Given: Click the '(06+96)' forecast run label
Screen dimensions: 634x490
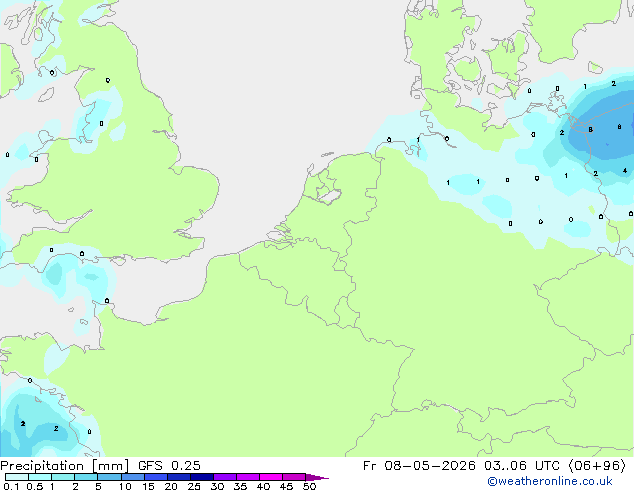Looking at the screenshot, I should [597, 466].
